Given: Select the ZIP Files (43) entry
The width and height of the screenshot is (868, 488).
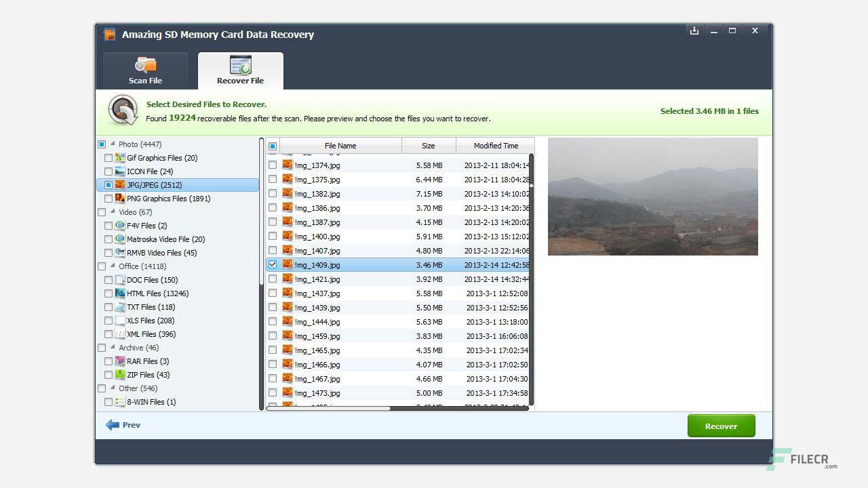Looking at the screenshot, I should pyautogui.click(x=149, y=375).
